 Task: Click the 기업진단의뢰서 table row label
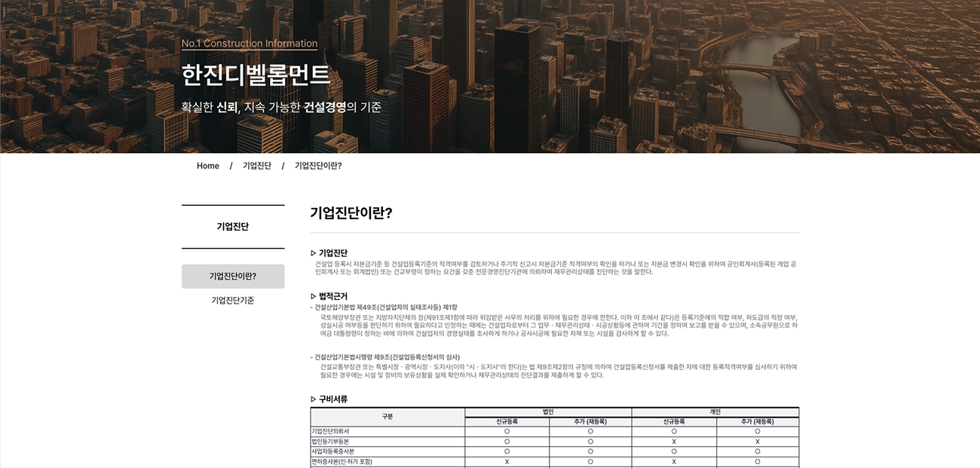tap(330, 431)
